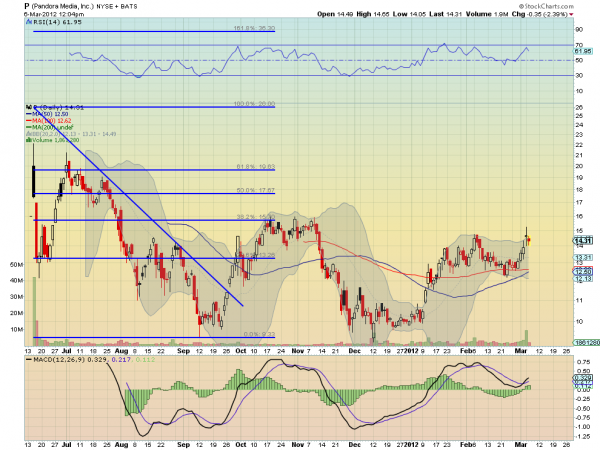Click the 6-Mar-2012 12:04pm timestamp
This screenshot has height=450, width=600.
[54, 14]
